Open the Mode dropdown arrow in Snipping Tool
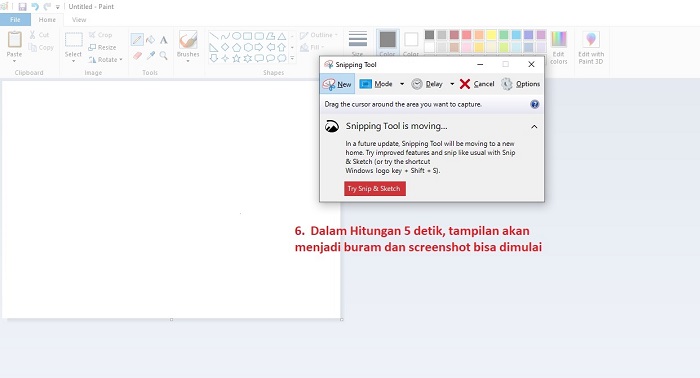Screen dimensions: 700x378 [402, 84]
